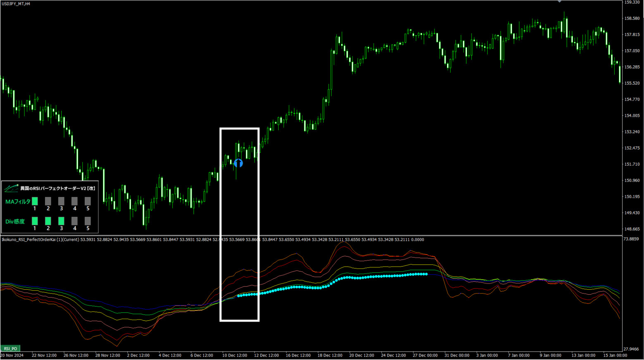This screenshot has height=360, width=644.
Task: Click the RSI Perfect Order panel logo icon
Action: coord(11,188)
